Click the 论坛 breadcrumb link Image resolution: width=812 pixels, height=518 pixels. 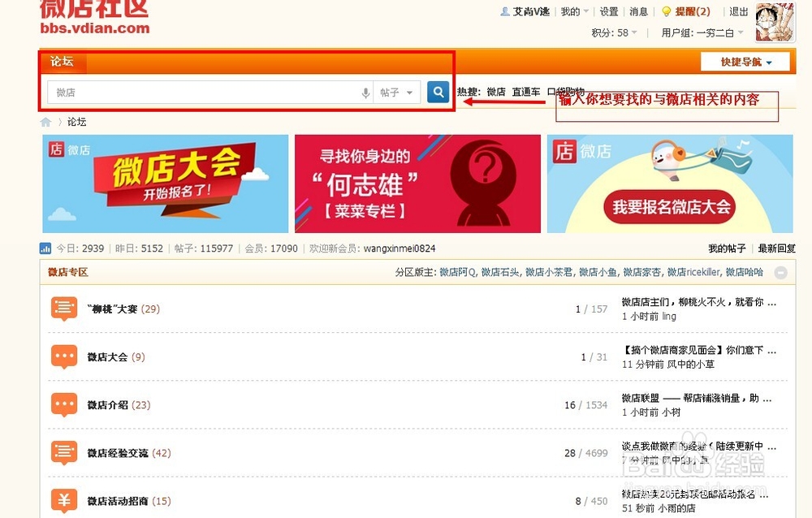pos(76,122)
